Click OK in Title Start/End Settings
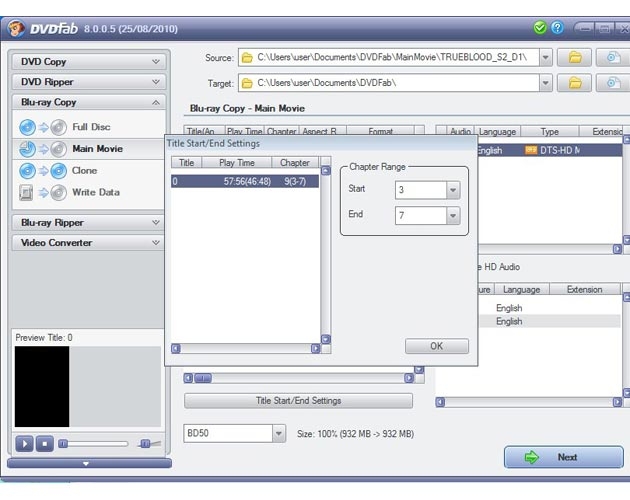Screen dimensions: 630x500 pyautogui.click(x=437, y=346)
